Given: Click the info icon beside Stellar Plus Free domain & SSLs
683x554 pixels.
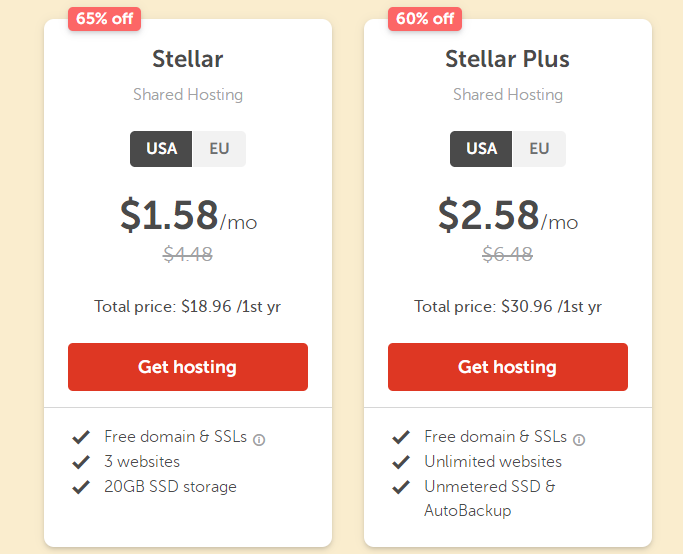Looking at the screenshot, I should click(x=579, y=440).
